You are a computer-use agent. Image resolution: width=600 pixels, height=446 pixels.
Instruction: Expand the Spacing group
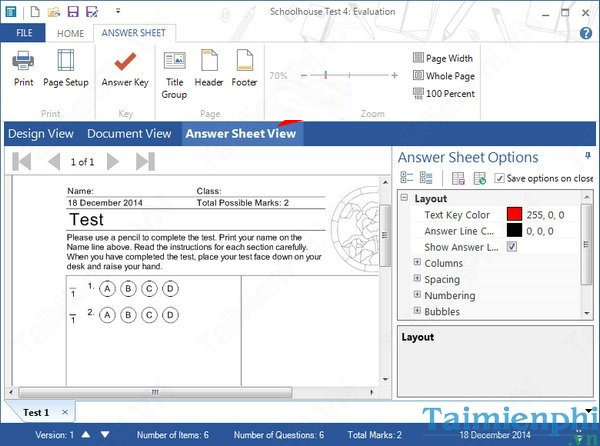click(x=417, y=278)
